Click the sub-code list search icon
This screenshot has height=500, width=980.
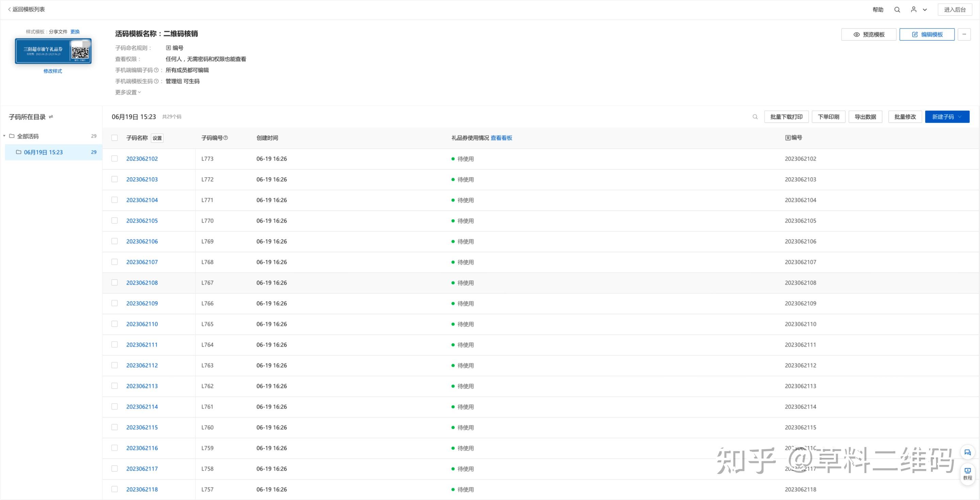tap(755, 117)
